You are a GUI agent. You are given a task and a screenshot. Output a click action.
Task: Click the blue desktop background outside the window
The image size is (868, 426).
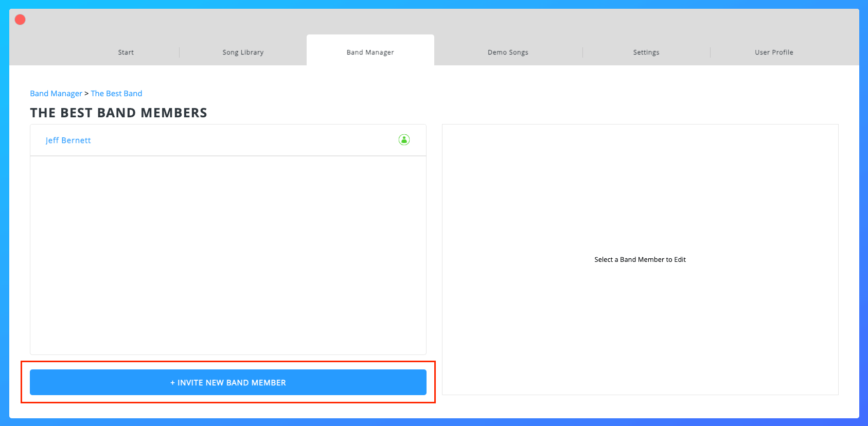4,206
